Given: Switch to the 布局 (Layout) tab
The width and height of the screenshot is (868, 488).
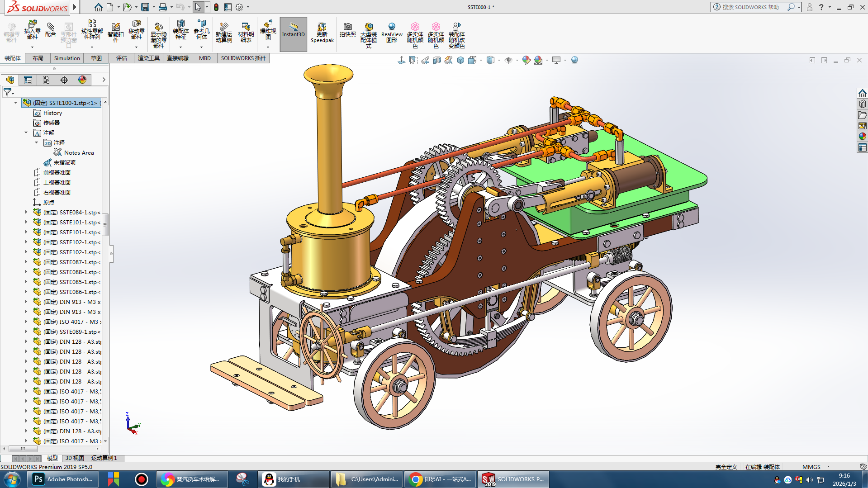Looking at the screenshot, I should 38,58.
